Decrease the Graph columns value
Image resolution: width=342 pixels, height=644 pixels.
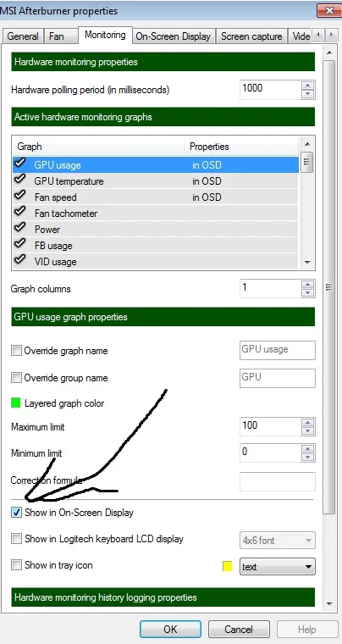pos(307,293)
